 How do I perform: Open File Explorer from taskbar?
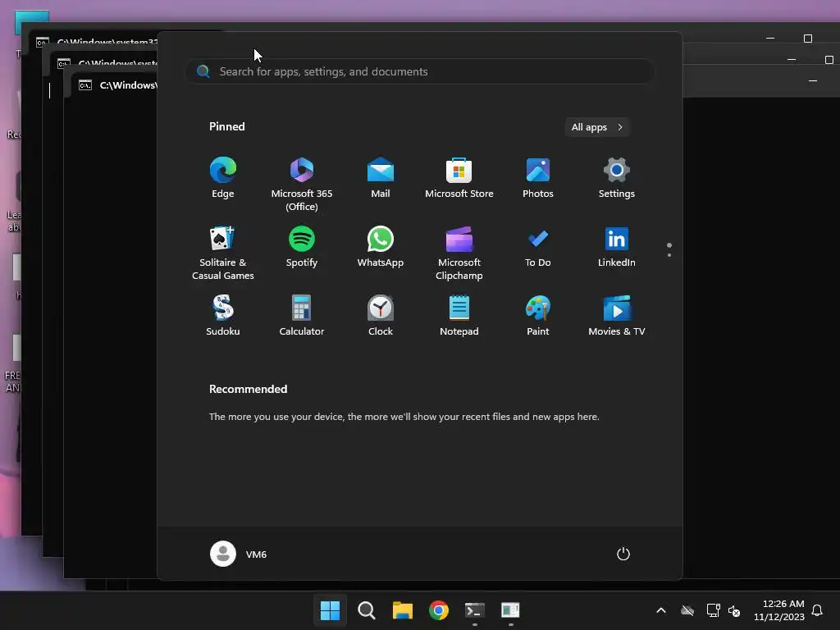[402, 610]
